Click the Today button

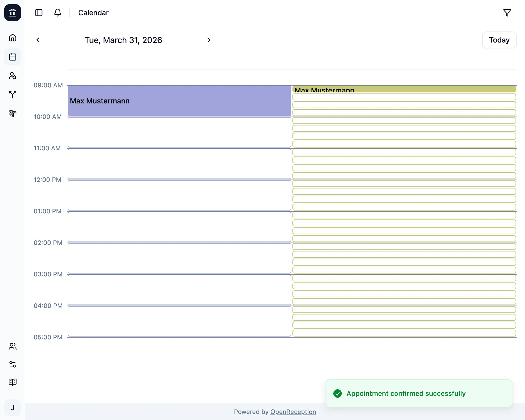point(499,40)
